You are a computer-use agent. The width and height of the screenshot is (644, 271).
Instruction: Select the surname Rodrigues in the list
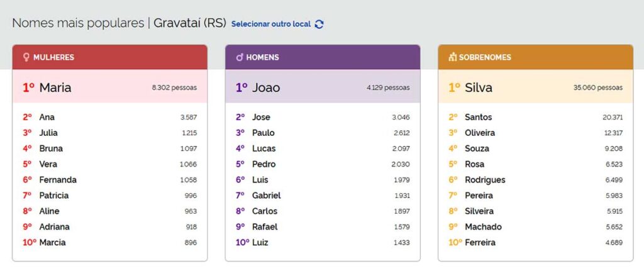[485, 180]
